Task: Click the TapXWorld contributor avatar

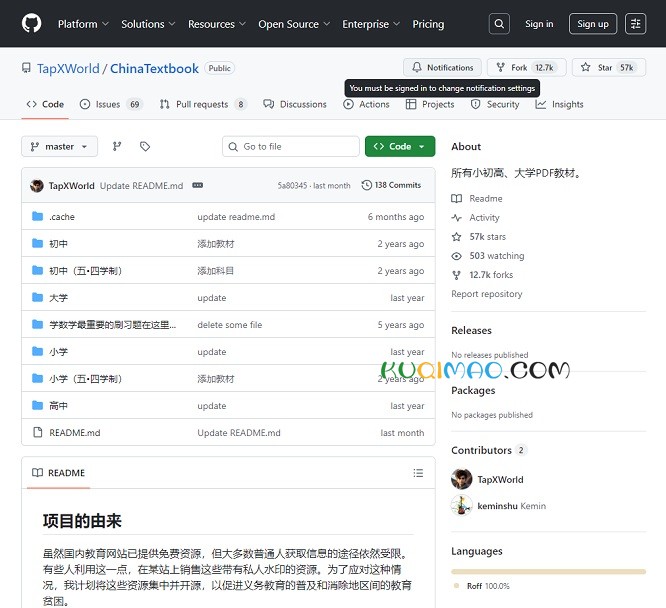Action: (x=461, y=479)
